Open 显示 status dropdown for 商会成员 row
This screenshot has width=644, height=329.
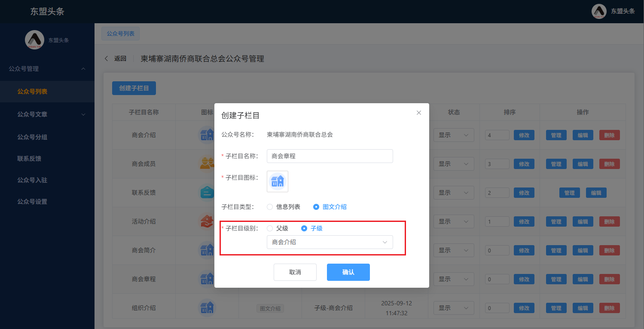pyautogui.click(x=454, y=164)
